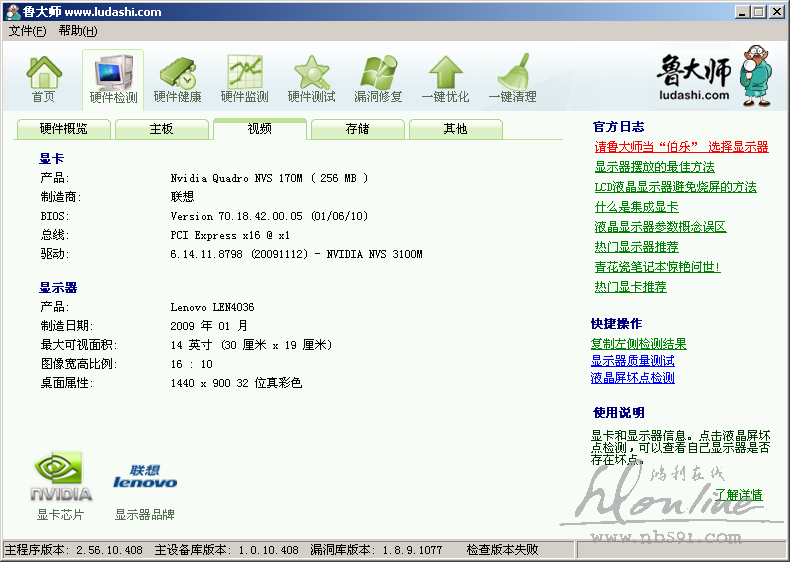Open link LCD液晶显示器避免烧屏的方法
Viewport: 790px width, 562px height.
point(675,187)
